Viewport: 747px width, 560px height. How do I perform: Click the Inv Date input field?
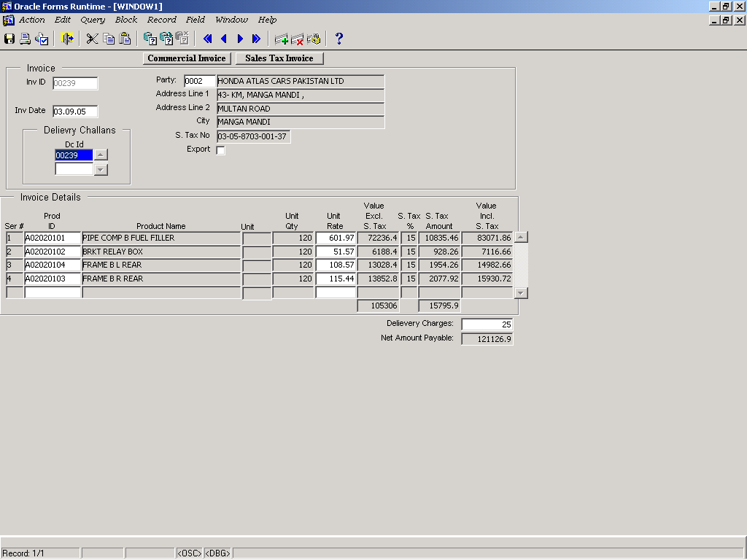[75, 112]
